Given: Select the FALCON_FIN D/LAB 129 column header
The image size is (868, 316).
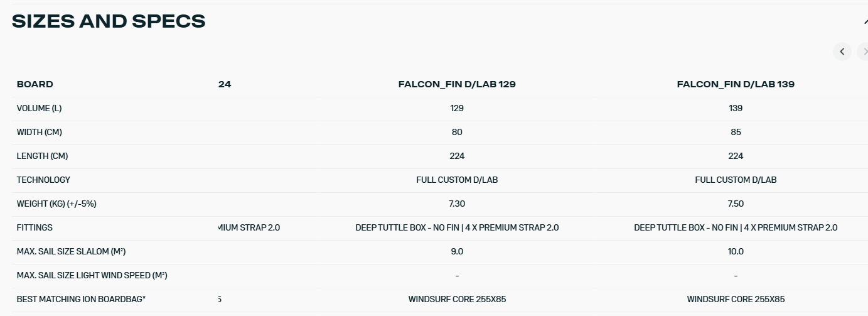Looking at the screenshot, I should [x=457, y=84].
